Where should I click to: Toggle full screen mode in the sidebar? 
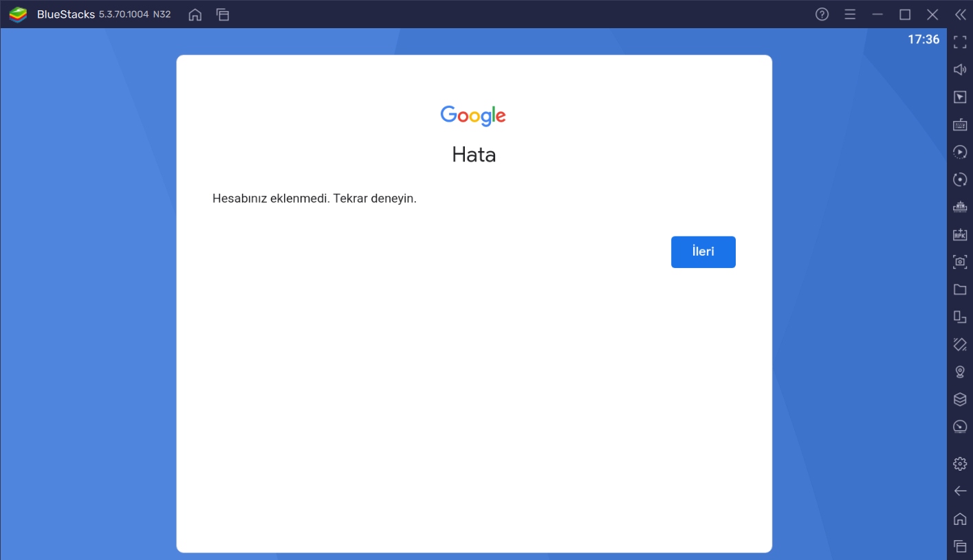coord(960,42)
